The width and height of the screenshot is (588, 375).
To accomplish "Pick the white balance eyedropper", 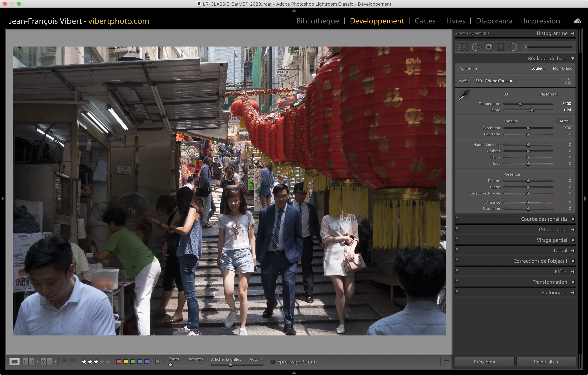I will click(464, 95).
